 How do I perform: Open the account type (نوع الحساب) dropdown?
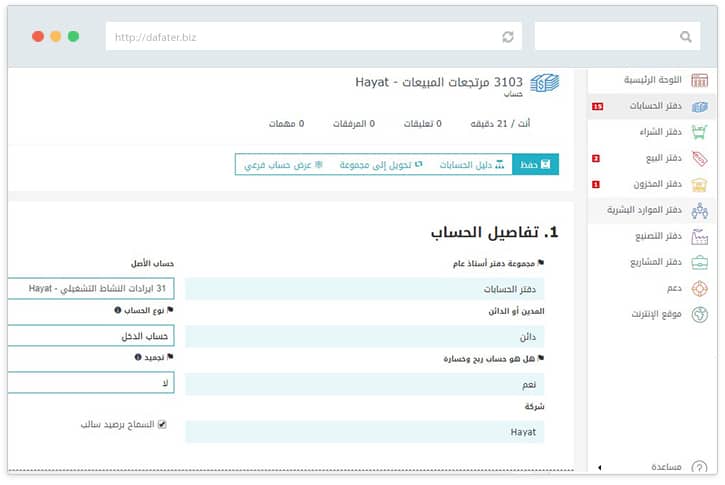point(90,336)
